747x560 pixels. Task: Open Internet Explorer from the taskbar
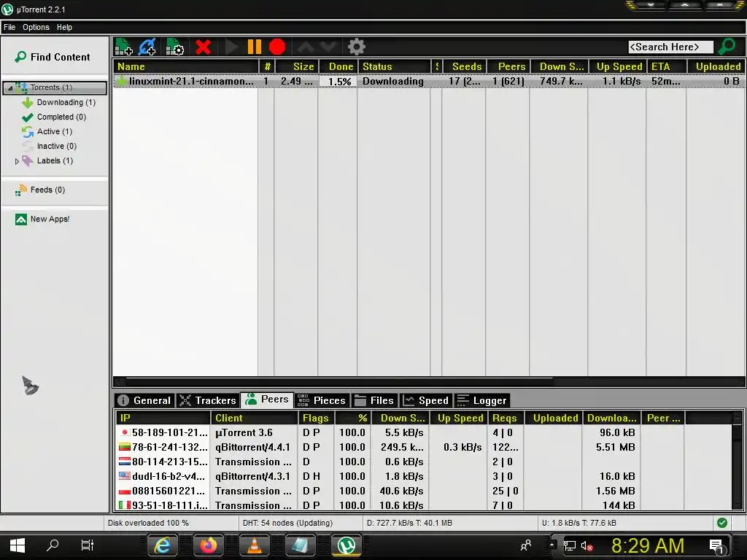click(163, 545)
